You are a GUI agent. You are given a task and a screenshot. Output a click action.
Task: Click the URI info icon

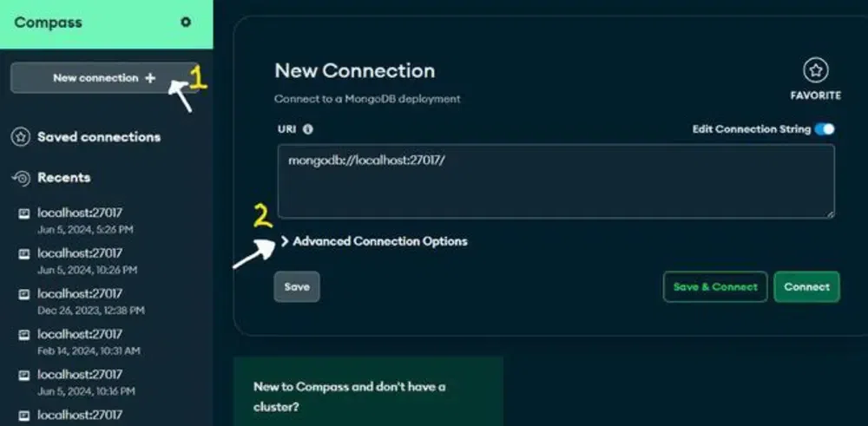[x=308, y=129]
